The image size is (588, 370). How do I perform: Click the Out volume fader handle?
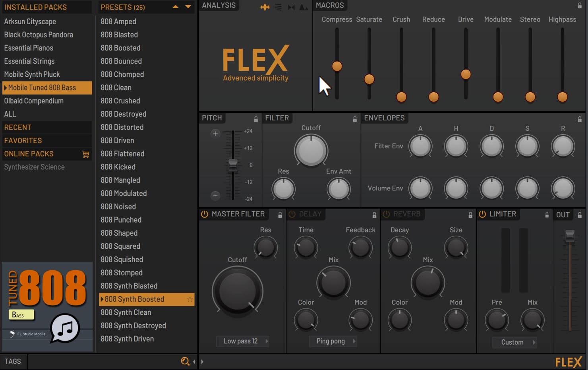coord(570,235)
